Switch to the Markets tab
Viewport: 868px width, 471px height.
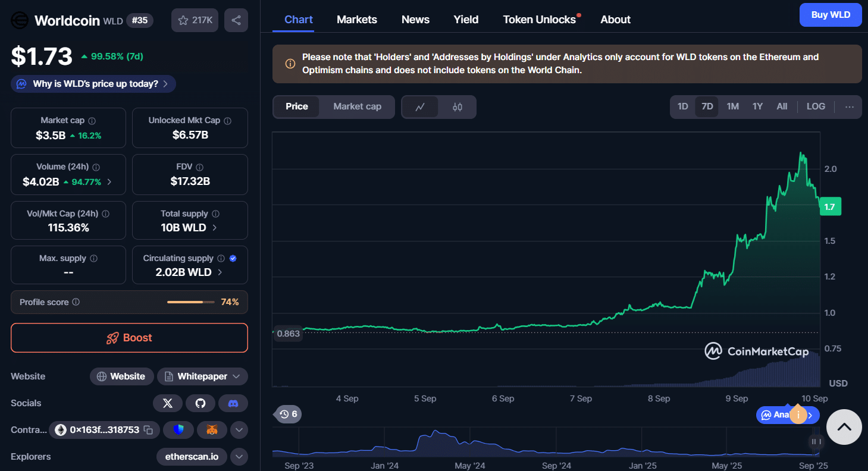(x=356, y=20)
